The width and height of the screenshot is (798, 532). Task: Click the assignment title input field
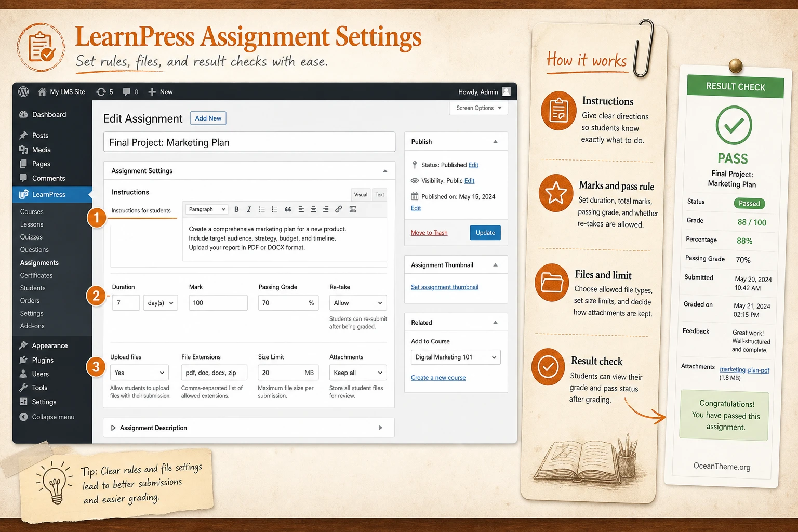(x=249, y=142)
